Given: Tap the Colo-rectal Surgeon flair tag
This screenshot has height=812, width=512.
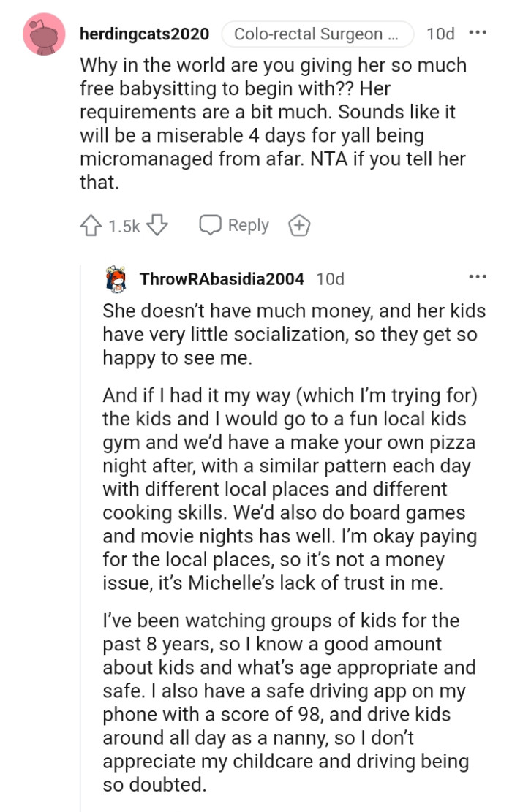Looking at the screenshot, I should pyautogui.click(x=317, y=34).
